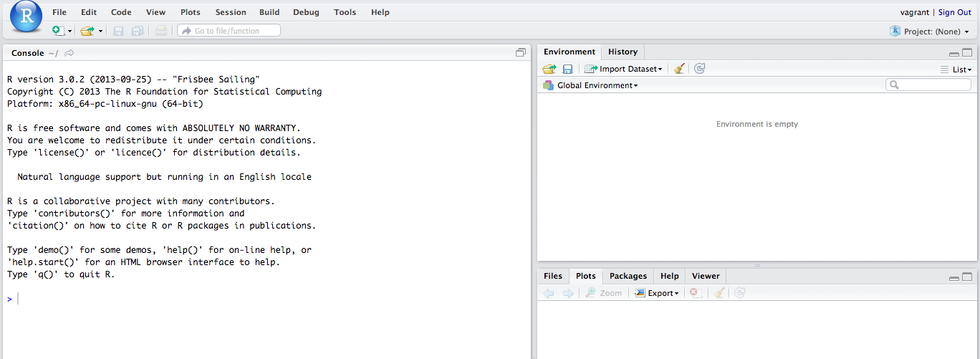Open new file type dropdown arrow

point(69,32)
